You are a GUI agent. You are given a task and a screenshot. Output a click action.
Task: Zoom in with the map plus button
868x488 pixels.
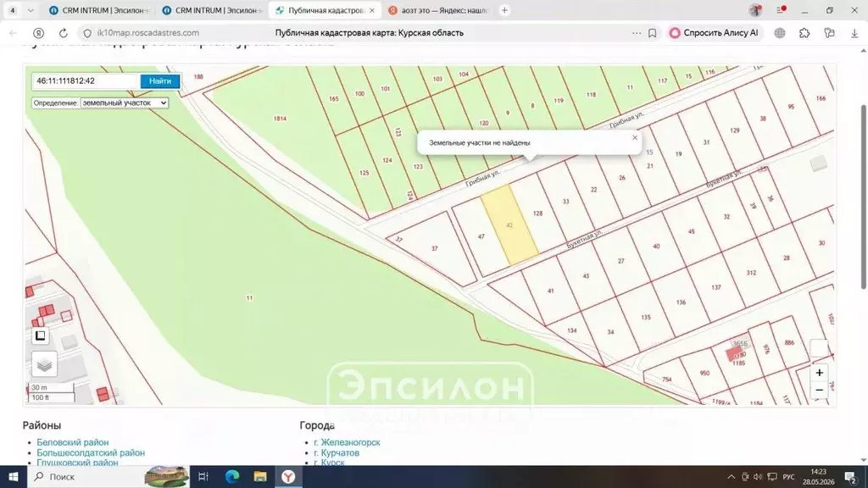tap(820, 373)
